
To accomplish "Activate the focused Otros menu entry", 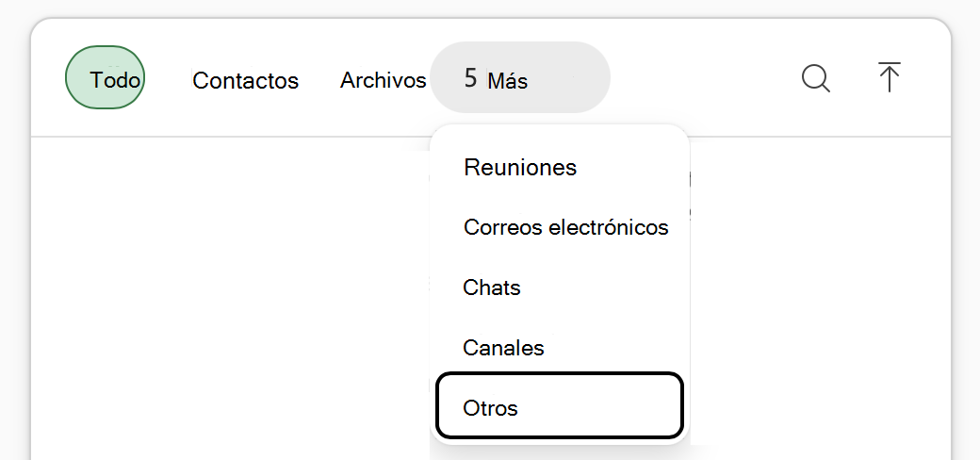I will [560, 405].
